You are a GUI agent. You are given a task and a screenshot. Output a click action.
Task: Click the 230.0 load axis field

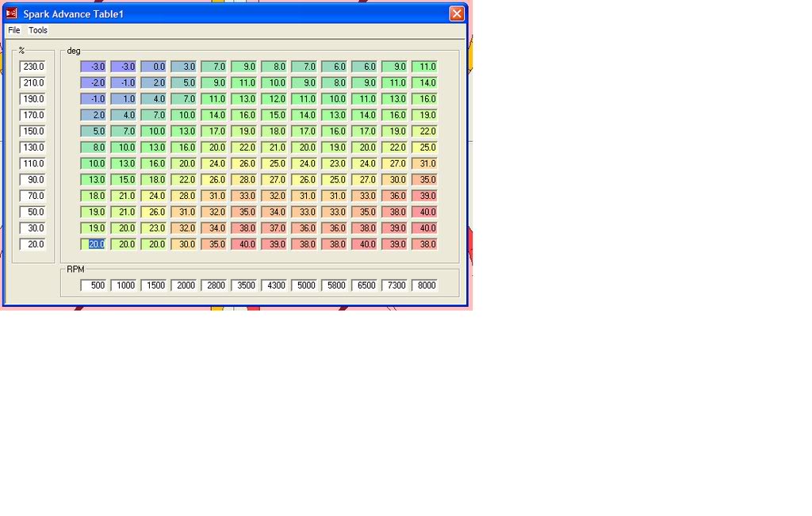coord(33,66)
